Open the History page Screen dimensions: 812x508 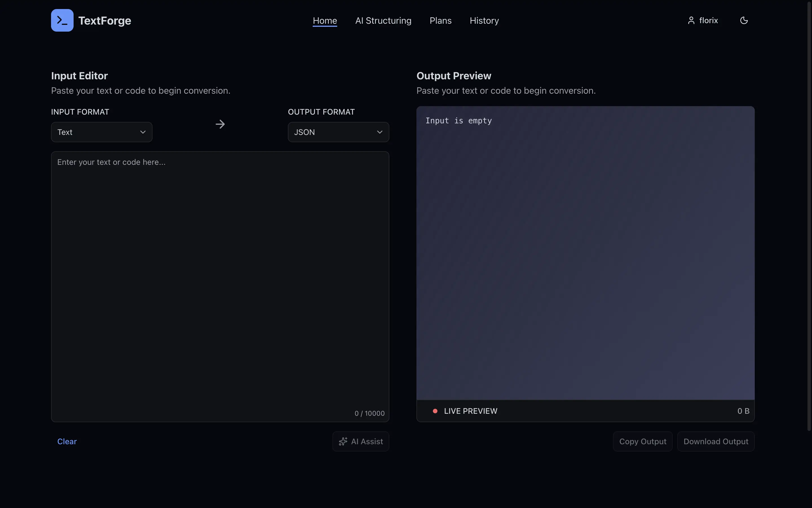(x=484, y=21)
